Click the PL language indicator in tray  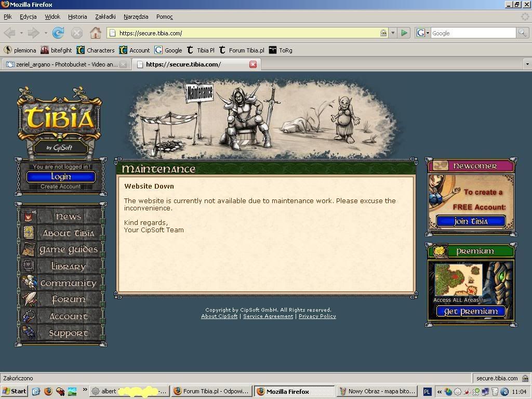pyautogui.click(x=427, y=392)
